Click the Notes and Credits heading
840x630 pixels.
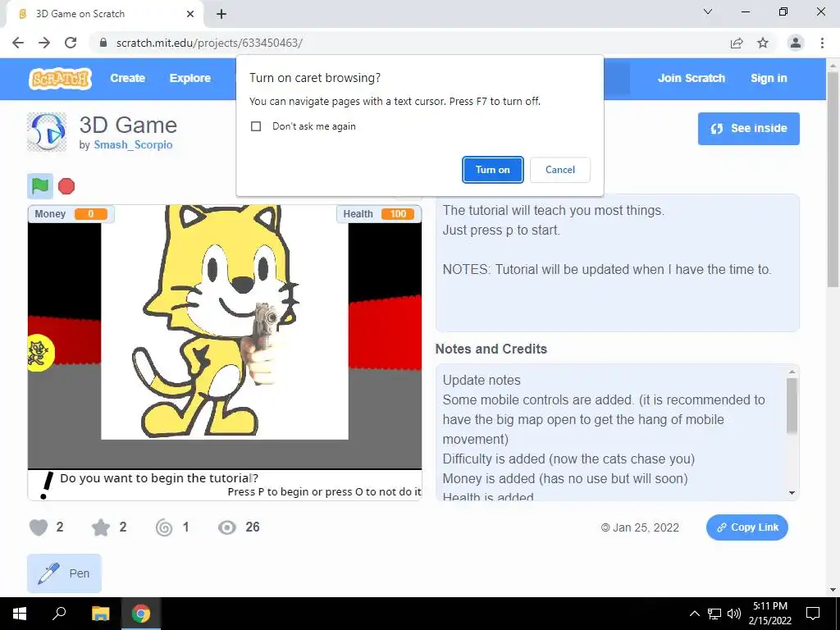pos(491,349)
